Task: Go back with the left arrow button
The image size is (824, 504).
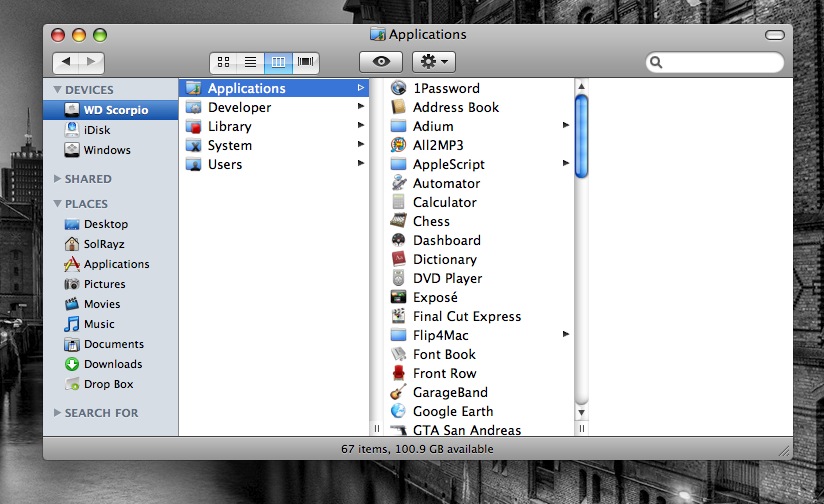Action: [66, 62]
